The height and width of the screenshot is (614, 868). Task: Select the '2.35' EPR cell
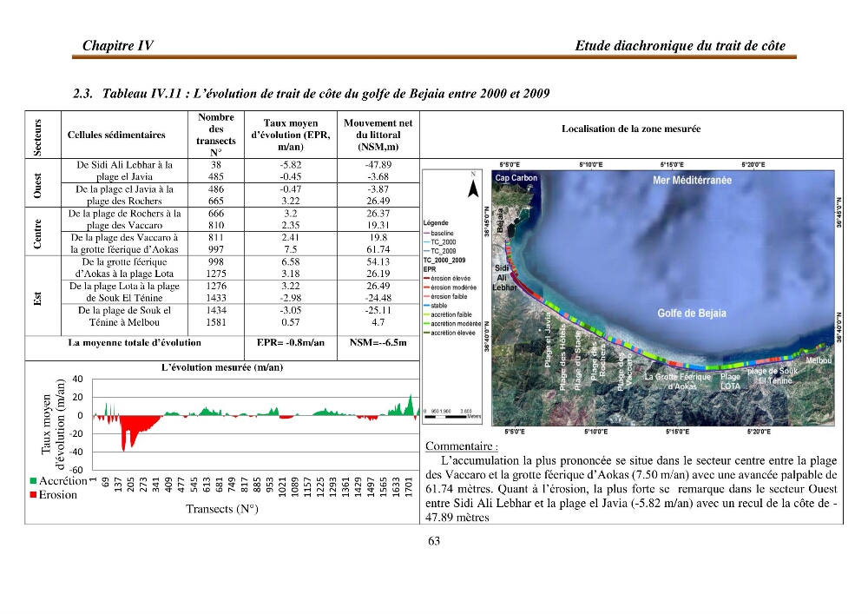(291, 225)
